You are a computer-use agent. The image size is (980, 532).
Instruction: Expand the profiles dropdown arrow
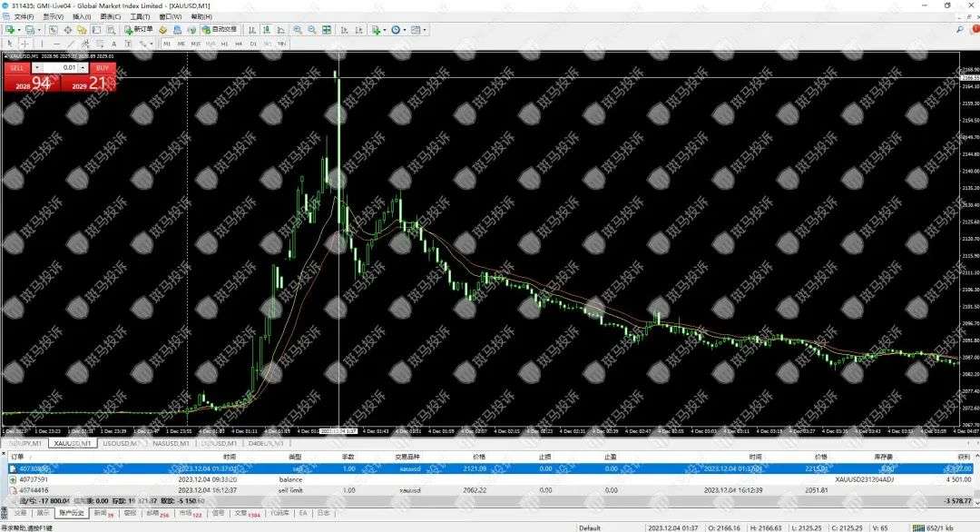coord(39,29)
